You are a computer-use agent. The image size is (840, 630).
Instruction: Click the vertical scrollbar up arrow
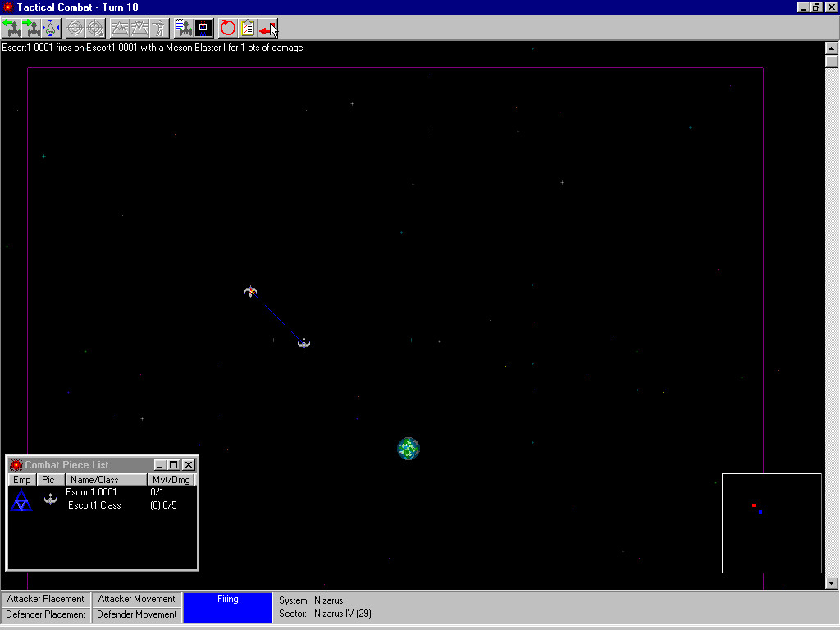(x=832, y=48)
